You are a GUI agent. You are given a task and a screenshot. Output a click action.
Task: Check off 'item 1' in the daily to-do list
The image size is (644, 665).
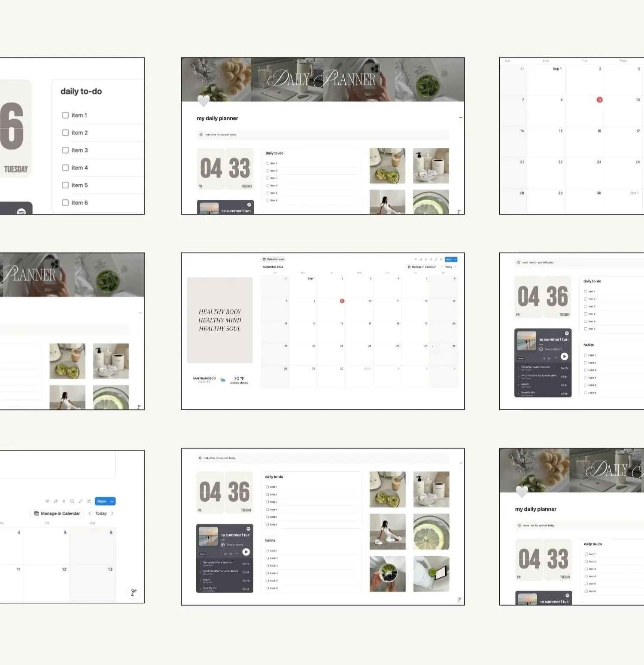267,487
